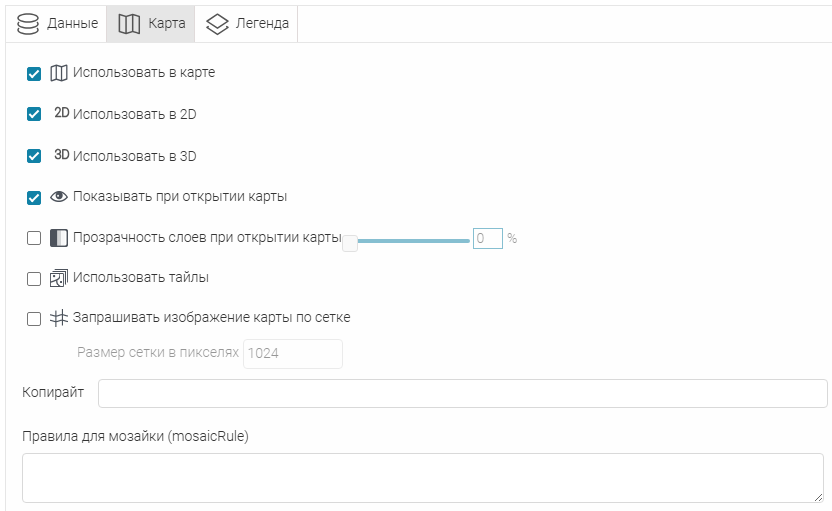This screenshot has width=832, height=511.
Task: Uncheck the Использовать в 3D checkbox
Action: (34, 156)
